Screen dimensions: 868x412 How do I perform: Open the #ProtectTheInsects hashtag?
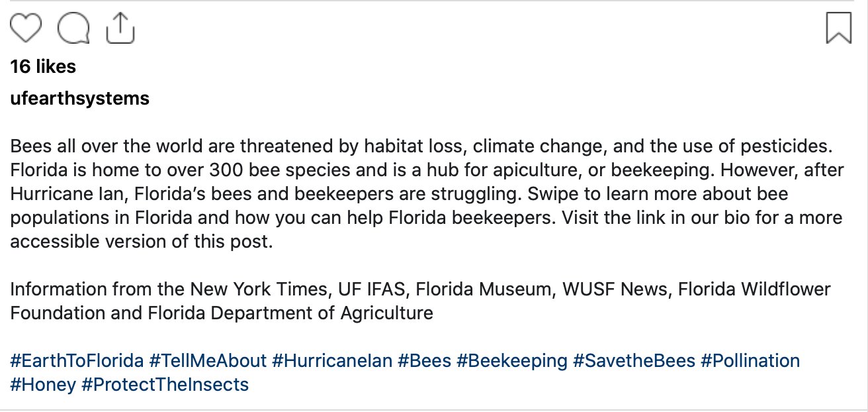point(165,384)
